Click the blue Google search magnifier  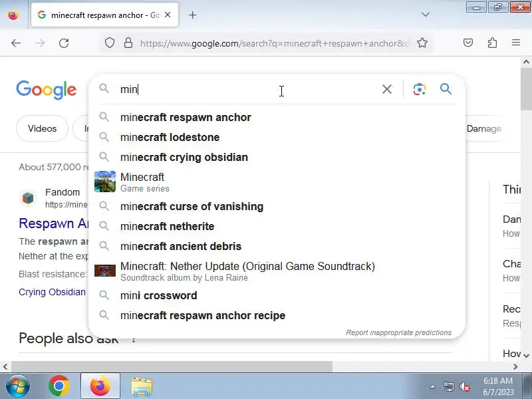[x=446, y=89]
